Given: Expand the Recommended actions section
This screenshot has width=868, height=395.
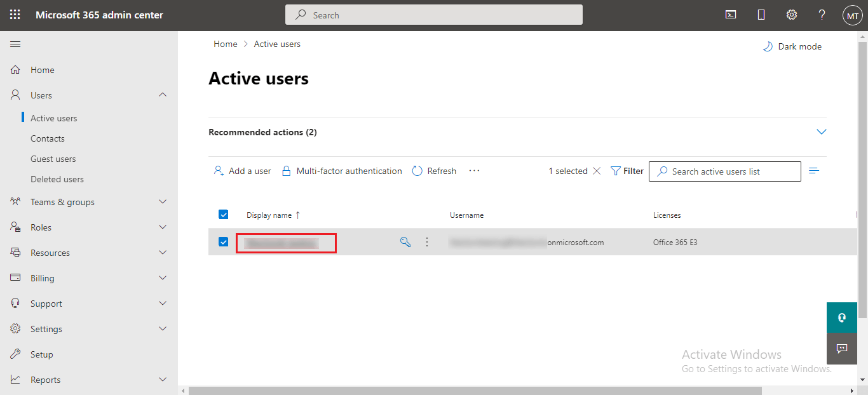Looking at the screenshot, I should (x=821, y=132).
